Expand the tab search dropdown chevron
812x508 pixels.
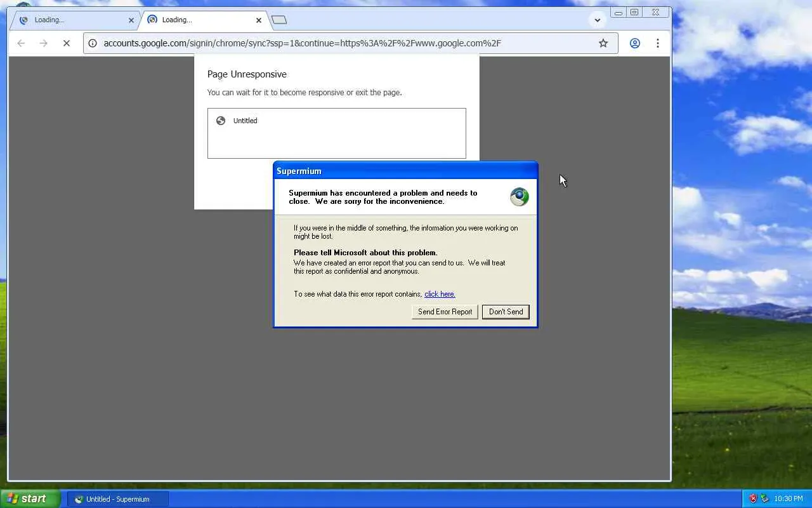click(597, 20)
